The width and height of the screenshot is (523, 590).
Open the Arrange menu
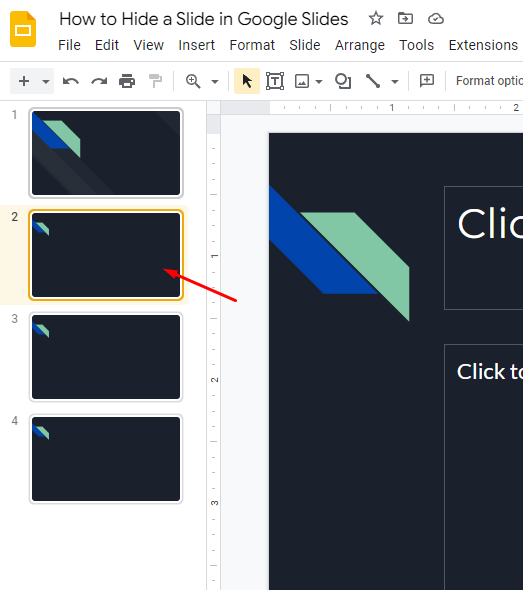(x=360, y=45)
